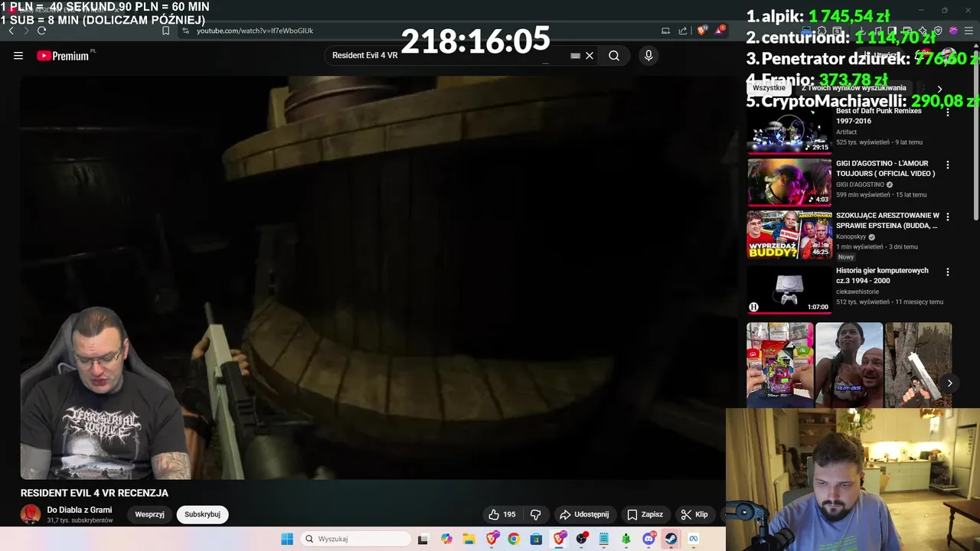Viewport: 980px width, 551px height.
Task: Open the YouTube hamburger guide menu
Action: 18,56
